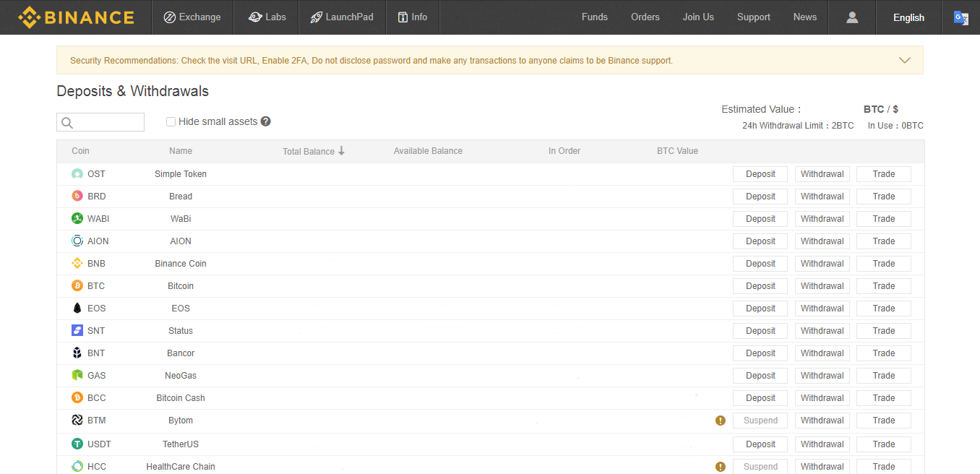Viewport: 980px width, 474px height.
Task: Click Deposit for OST
Action: (x=760, y=174)
